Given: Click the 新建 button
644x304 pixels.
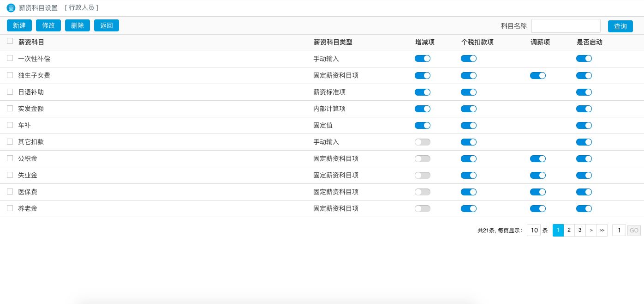Looking at the screenshot, I should pyautogui.click(x=19, y=25).
